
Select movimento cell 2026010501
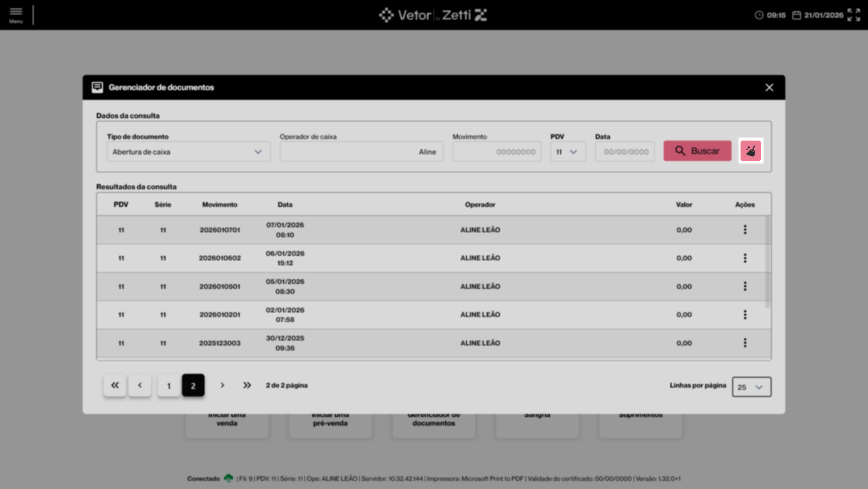(x=220, y=287)
